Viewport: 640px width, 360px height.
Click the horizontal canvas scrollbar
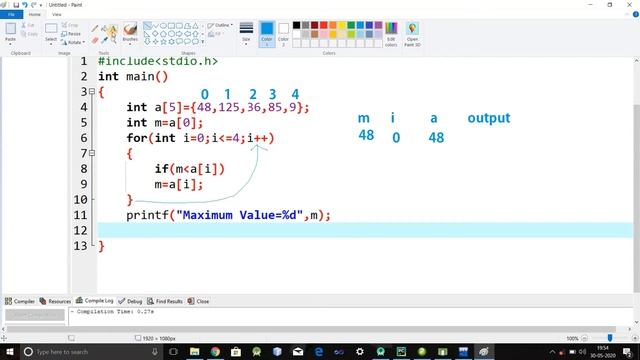click(x=311, y=329)
